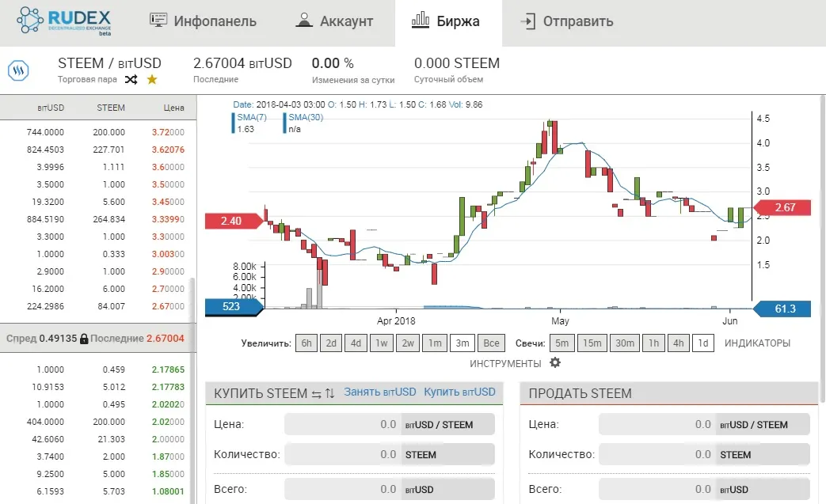Select 30m candle interval
Screen dimensions: 826x504
625,343
